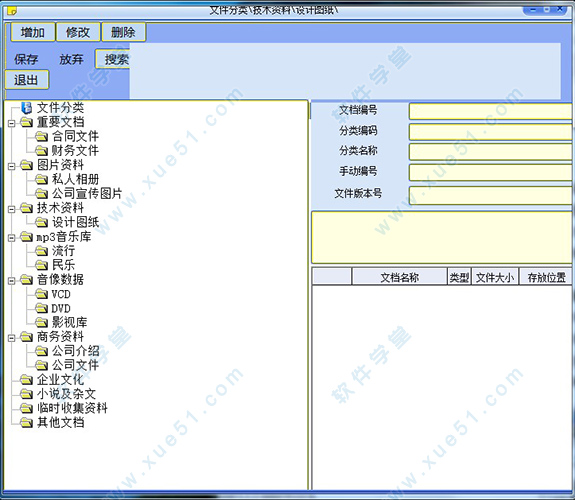The height and width of the screenshot is (500, 575).
Task: Collapse the mp3音乐库 tree node
Action: 12,238
